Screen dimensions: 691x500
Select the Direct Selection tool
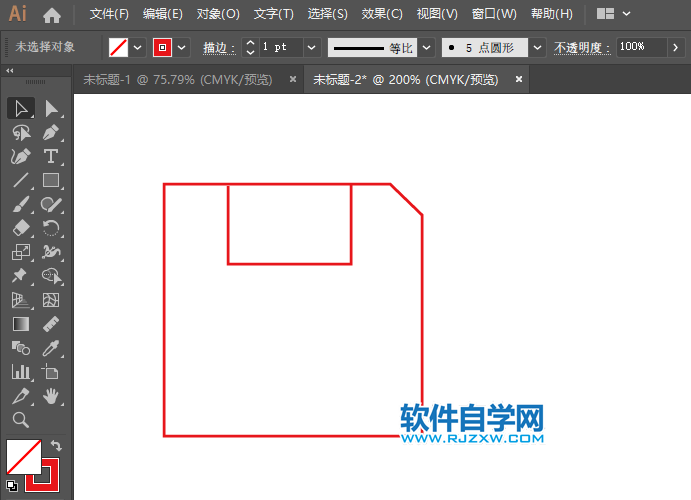tap(51, 109)
